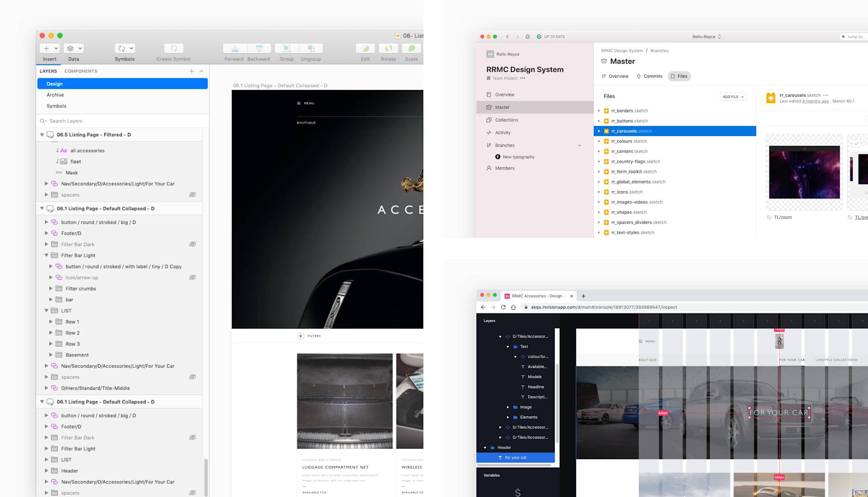
Task: Click the plus icon beside FILTERS on canvas
Action: coord(301,336)
